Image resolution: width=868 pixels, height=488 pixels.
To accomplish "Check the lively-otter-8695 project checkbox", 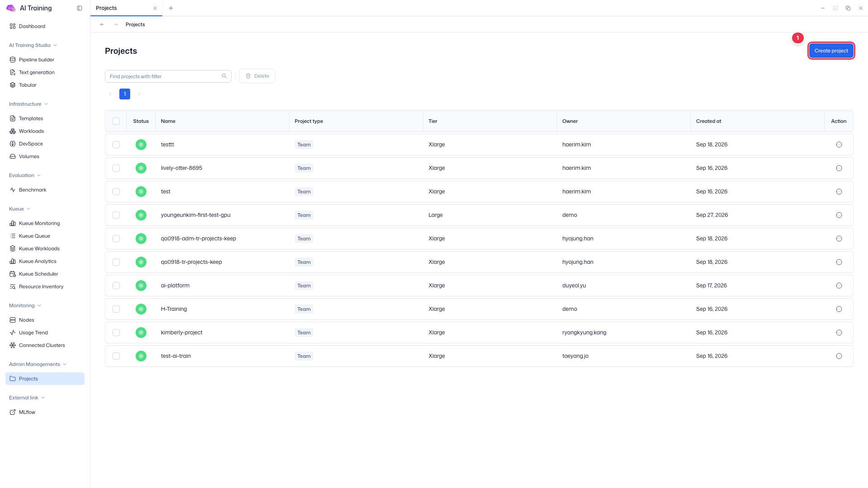I will click(116, 168).
